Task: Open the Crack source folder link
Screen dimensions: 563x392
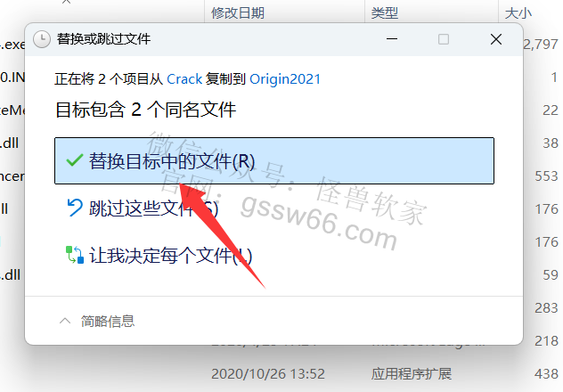Action: coord(184,79)
